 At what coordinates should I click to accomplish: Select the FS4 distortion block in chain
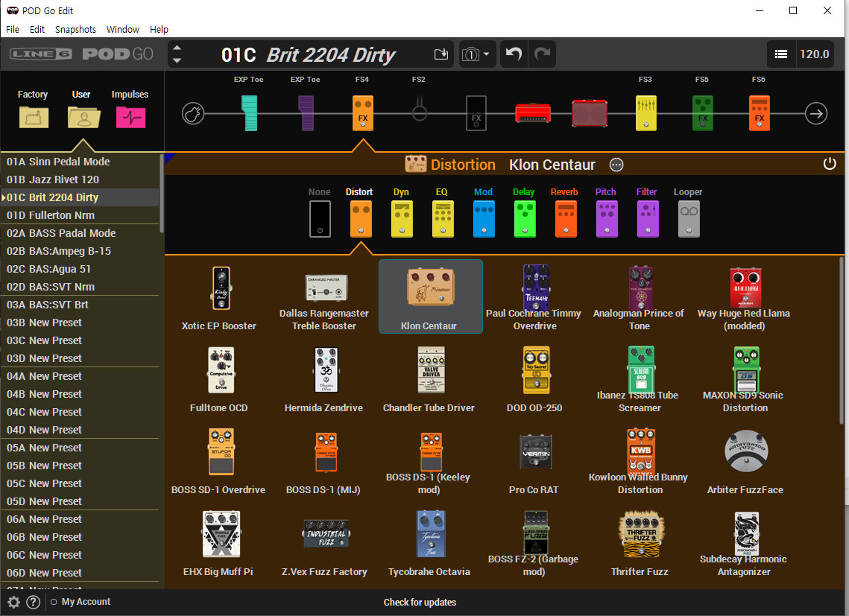(363, 113)
